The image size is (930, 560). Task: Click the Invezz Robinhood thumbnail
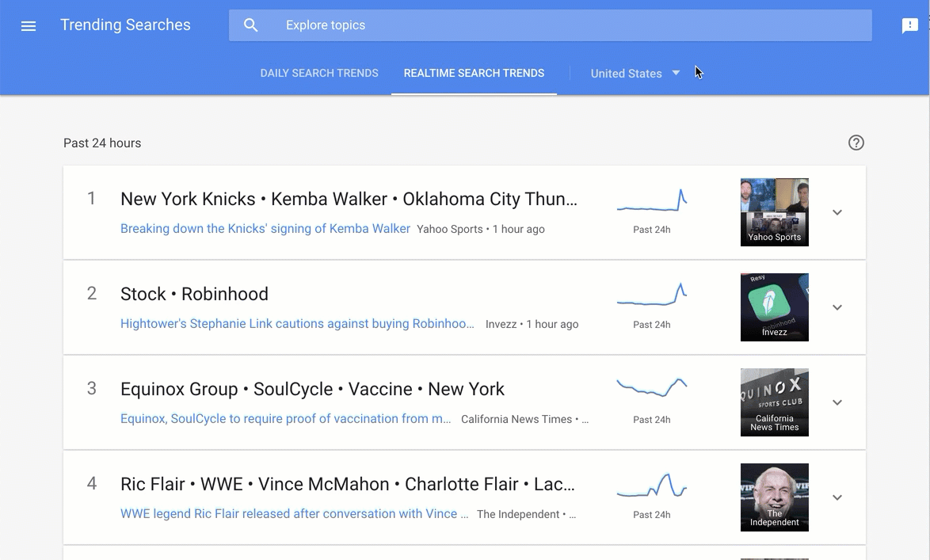(x=774, y=307)
